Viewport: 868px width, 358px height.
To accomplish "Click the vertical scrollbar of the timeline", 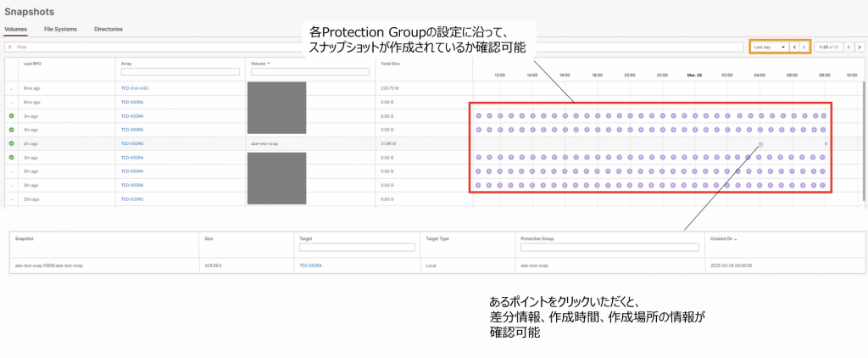I will 864,136.
